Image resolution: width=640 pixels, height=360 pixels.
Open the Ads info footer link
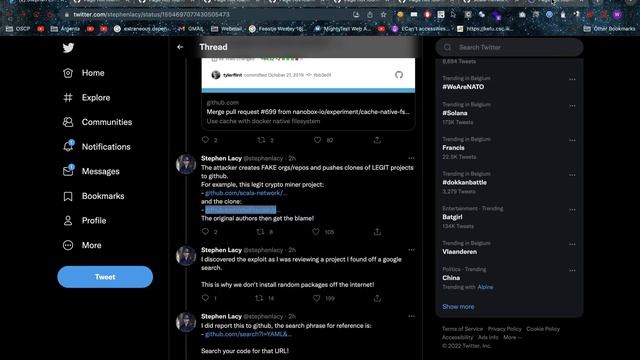tap(488, 338)
